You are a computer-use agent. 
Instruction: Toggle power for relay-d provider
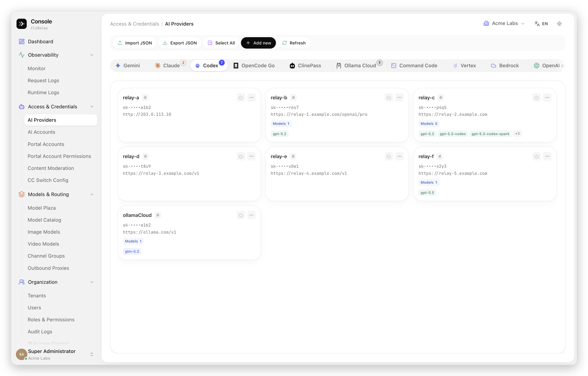(x=241, y=156)
